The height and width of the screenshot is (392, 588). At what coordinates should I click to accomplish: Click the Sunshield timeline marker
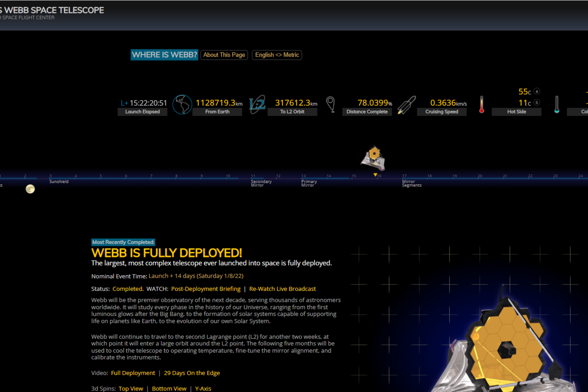tap(59, 181)
